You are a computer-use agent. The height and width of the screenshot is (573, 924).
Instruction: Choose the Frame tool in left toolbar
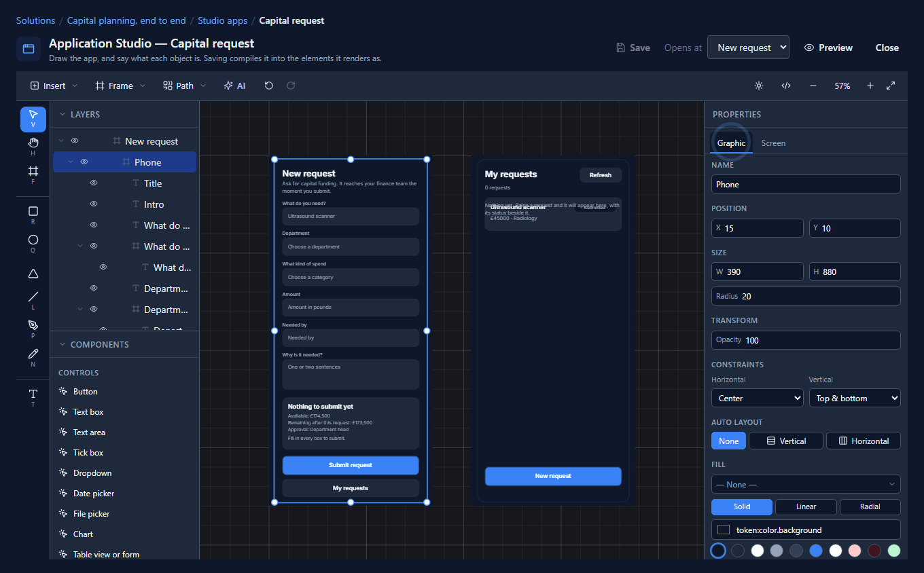pos(33,175)
